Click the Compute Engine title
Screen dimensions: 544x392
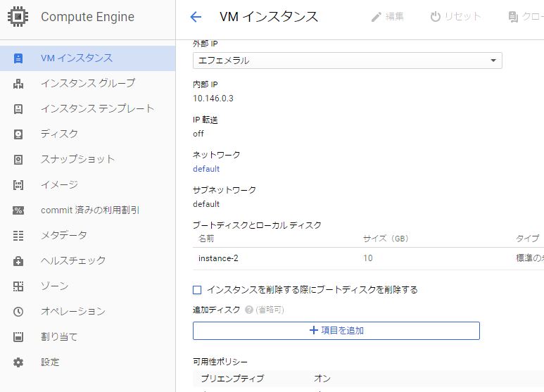pos(87,17)
